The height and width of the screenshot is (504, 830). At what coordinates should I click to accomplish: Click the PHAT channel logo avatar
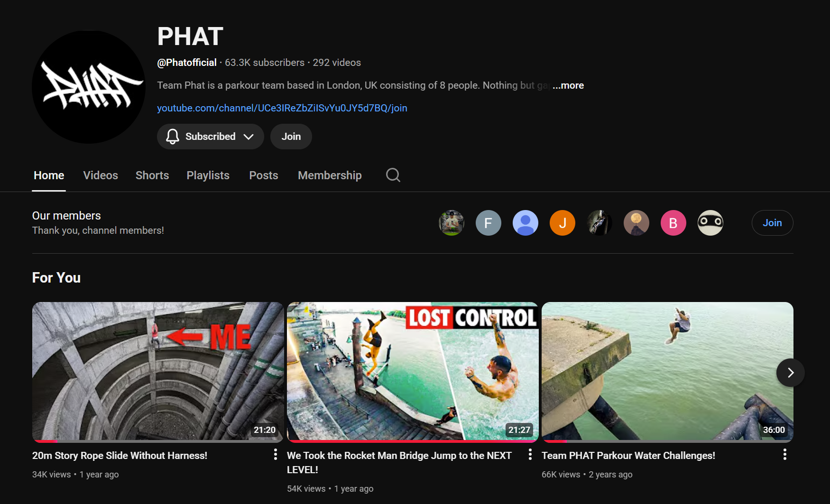(89, 87)
